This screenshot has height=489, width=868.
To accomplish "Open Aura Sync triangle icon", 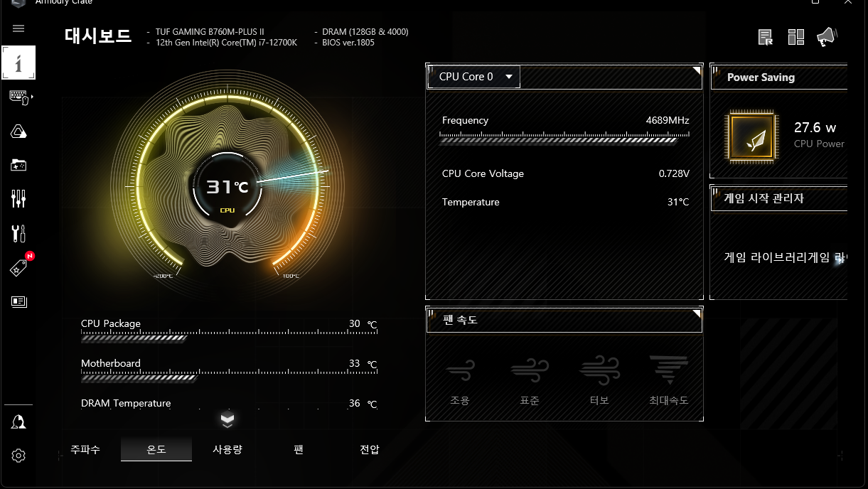I will (x=19, y=131).
